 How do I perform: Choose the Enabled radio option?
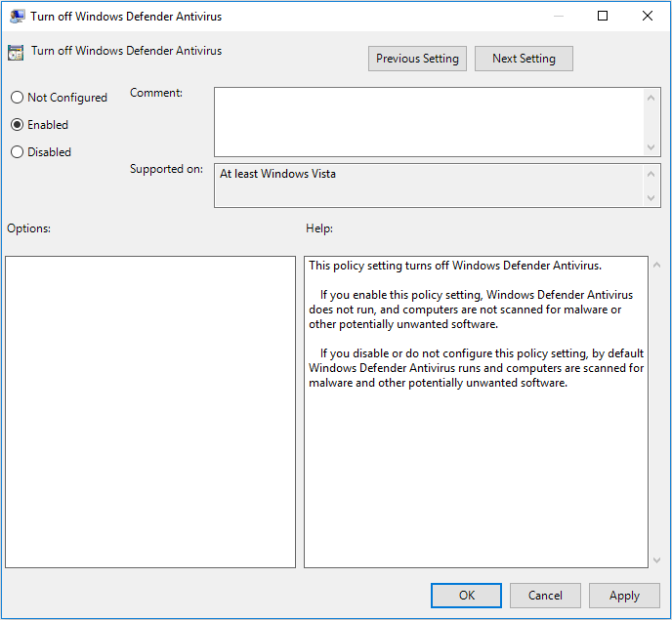click(x=17, y=125)
